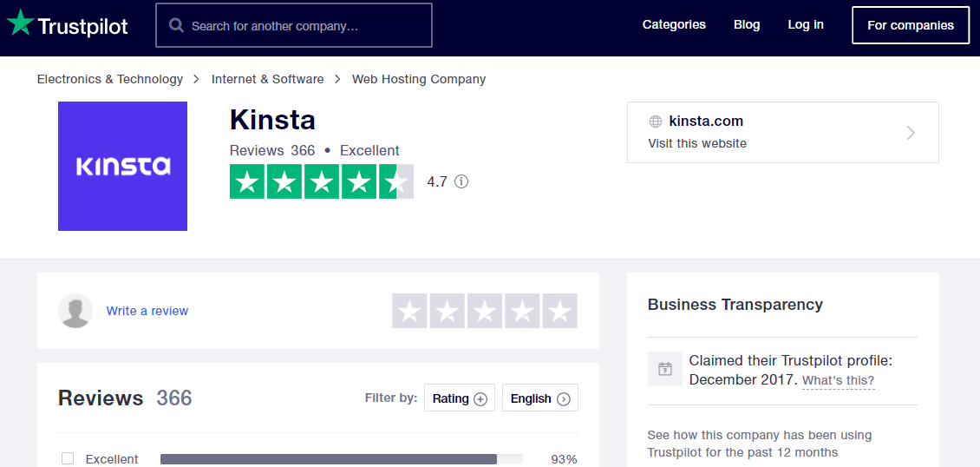Image resolution: width=980 pixels, height=467 pixels.
Task: Click the Reviews 366 heading text
Action: pyautogui.click(x=125, y=398)
